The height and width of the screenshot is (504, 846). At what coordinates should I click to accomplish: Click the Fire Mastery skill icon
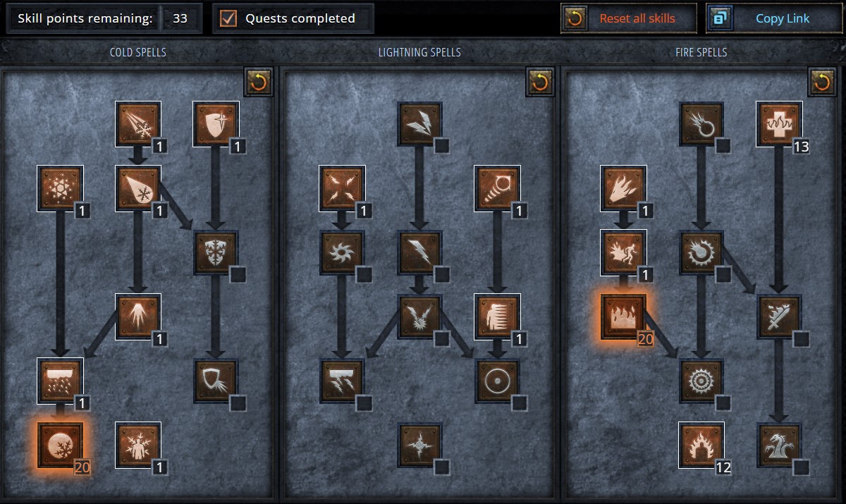(x=701, y=445)
